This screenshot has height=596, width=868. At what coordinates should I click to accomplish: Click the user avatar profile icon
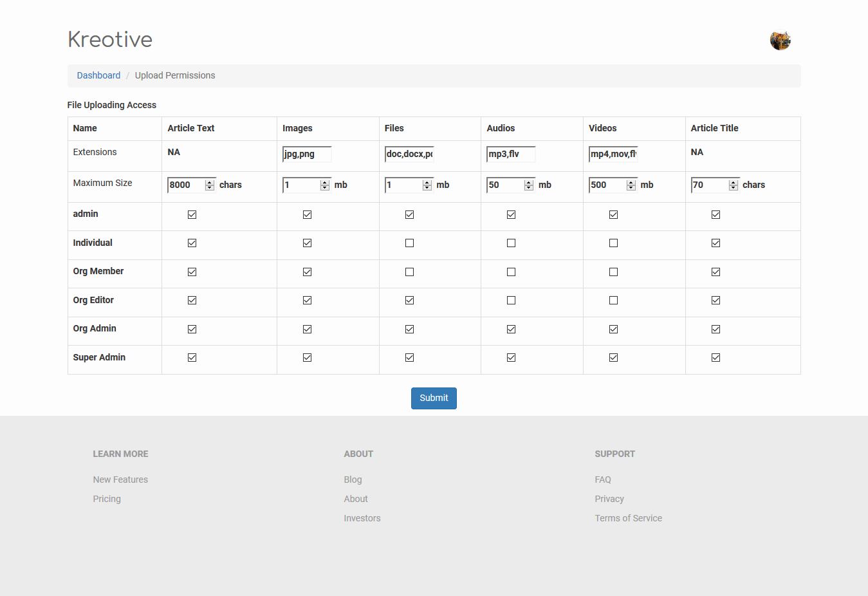tap(780, 41)
